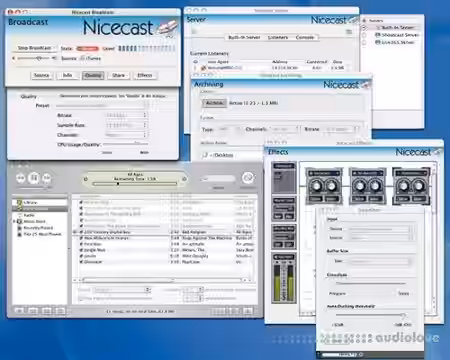Select Built-In Server in the servers drawer

395,28
